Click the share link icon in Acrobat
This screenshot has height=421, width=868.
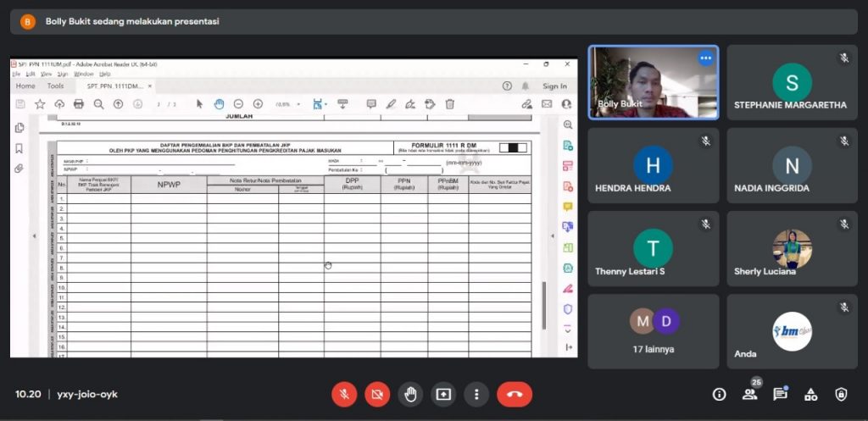pos(527,104)
